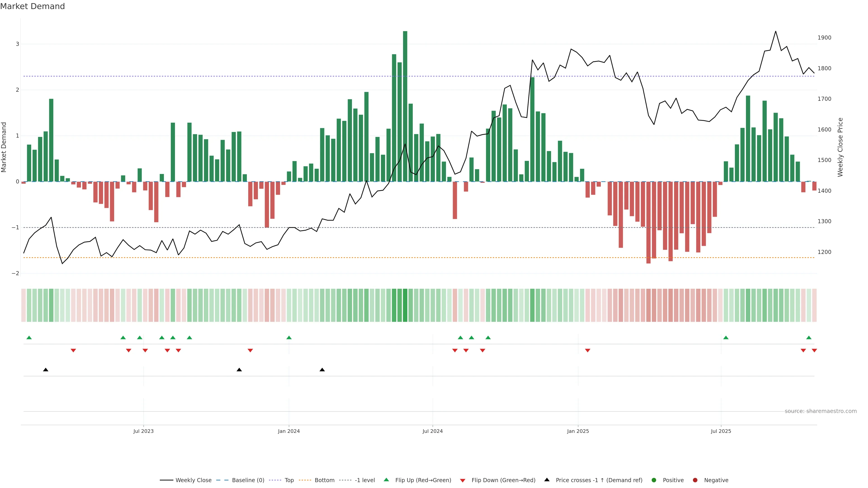The width and height of the screenshot is (868, 488).
Task: Click red Flip Down legend triangle
Action: point(463,480)
